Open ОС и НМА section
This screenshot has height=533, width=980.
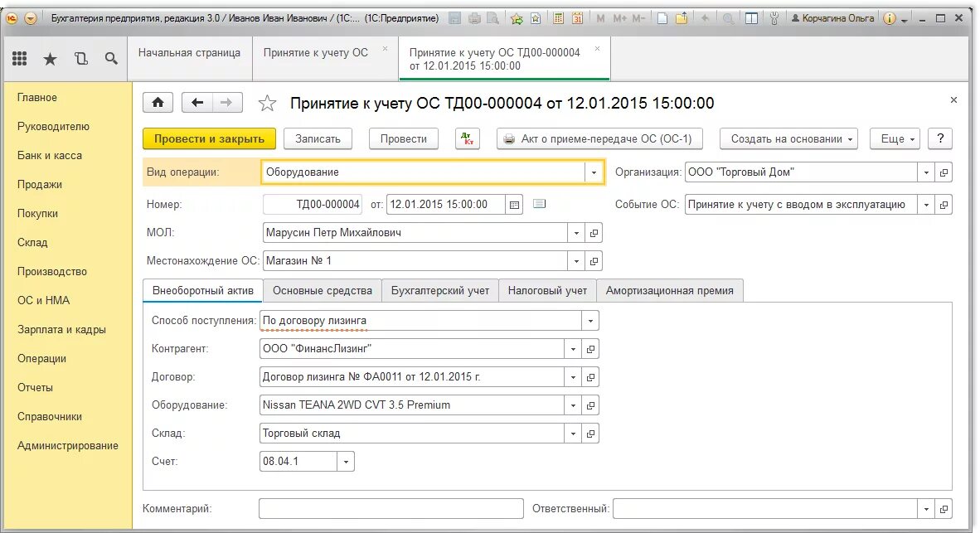(x=44, y=301)
